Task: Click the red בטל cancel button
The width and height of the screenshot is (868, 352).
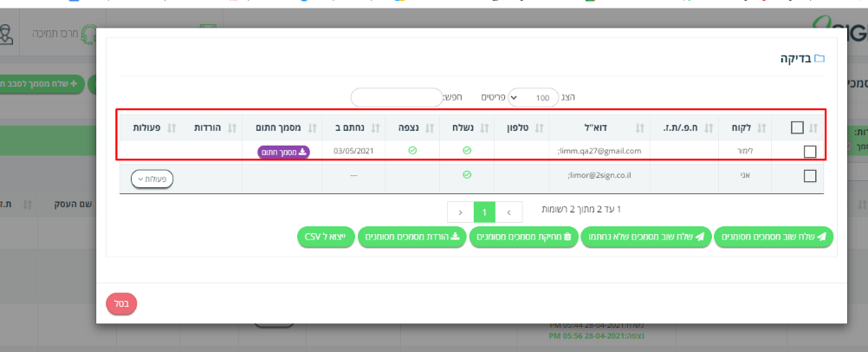Action: click(121, 303)
